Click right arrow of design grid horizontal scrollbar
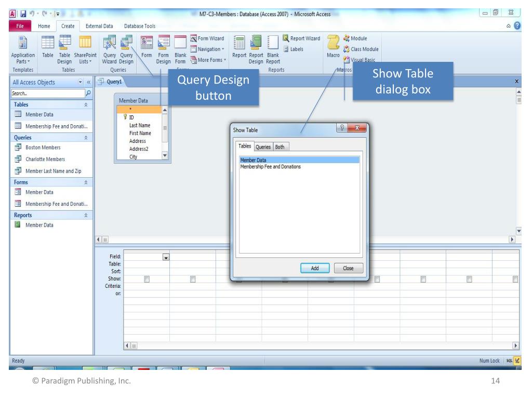Viewport: 532px width, 399px height. tap(515, 345)
